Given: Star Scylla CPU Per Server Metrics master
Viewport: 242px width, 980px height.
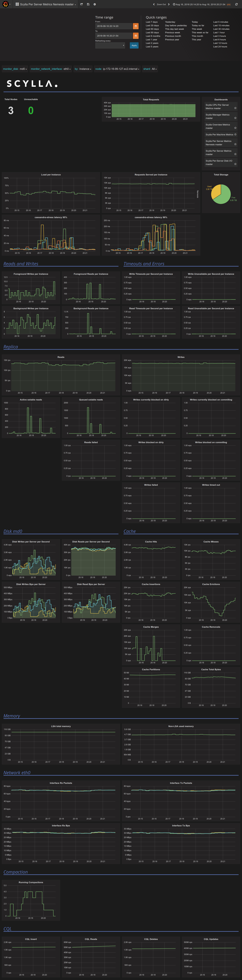Looking at the screenshot, I should click(x=235, y=108).
